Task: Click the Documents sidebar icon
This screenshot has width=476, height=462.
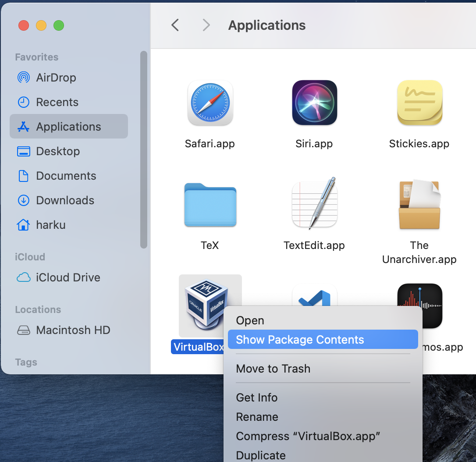Action: (23, 176)
